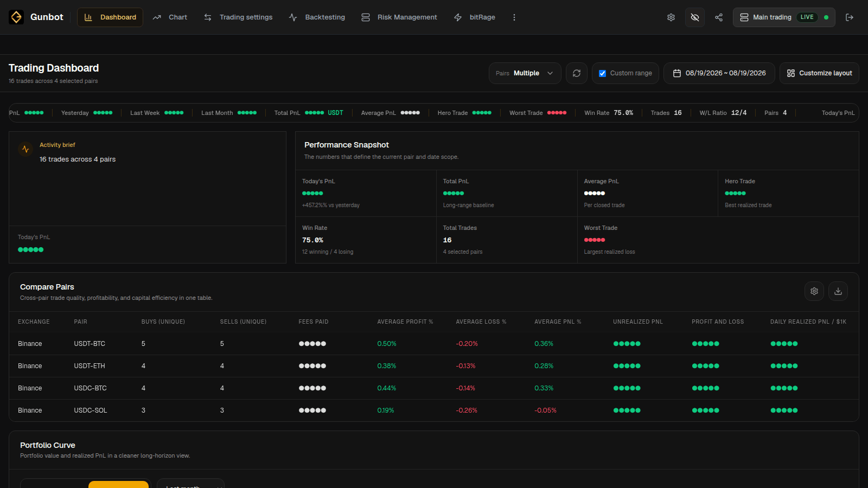Click the Total Trades 16 card

coord(507,240)
